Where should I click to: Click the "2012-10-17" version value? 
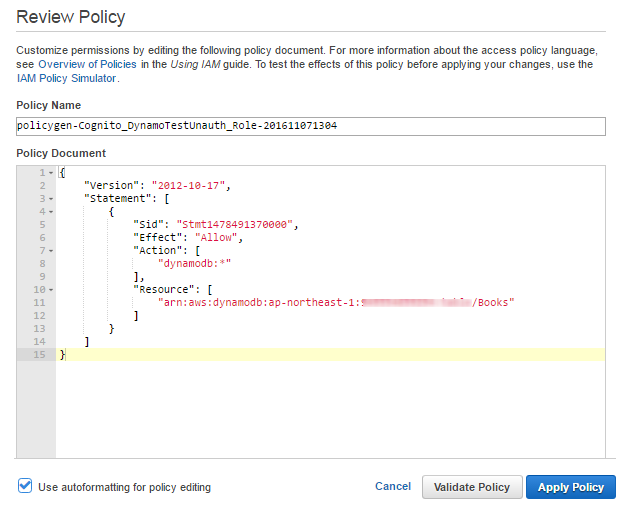[x=188, y=185]
